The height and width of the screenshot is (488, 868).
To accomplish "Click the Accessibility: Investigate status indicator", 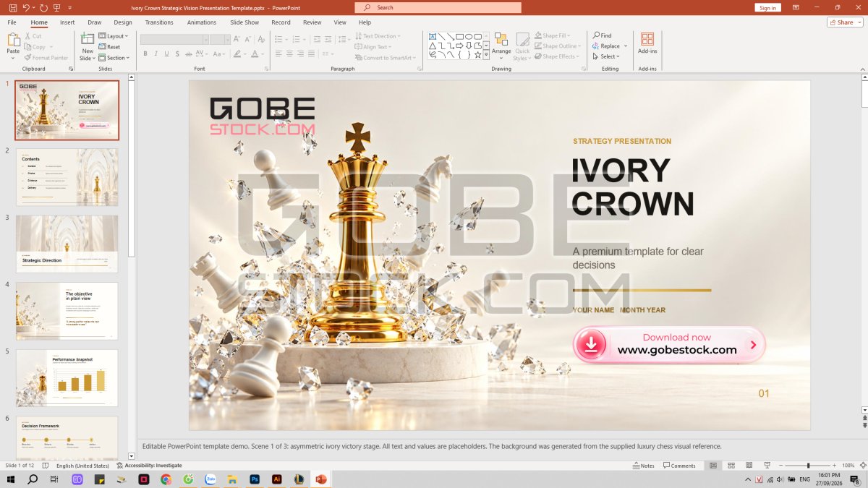I will click(148, 466).
